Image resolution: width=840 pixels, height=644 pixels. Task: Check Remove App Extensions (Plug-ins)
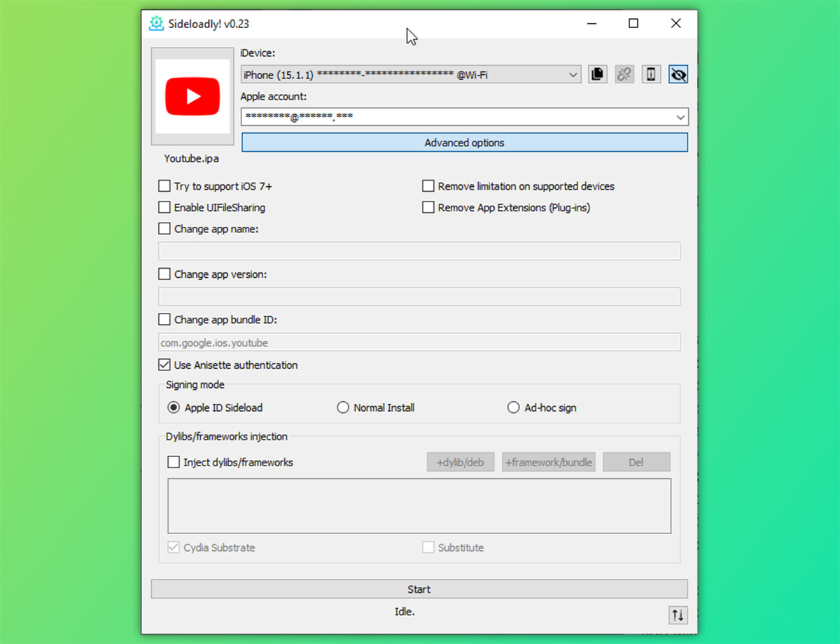[x=428, y=208]
